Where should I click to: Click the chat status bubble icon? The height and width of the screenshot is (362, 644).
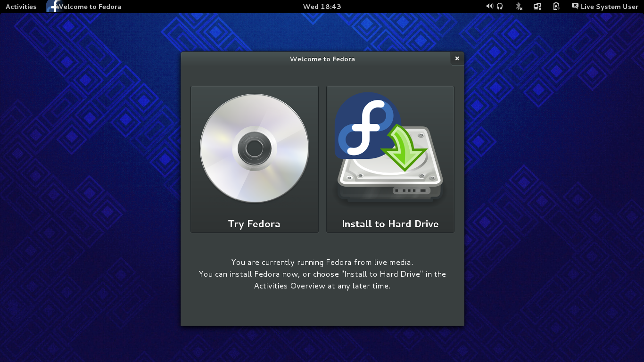(575, 6)
